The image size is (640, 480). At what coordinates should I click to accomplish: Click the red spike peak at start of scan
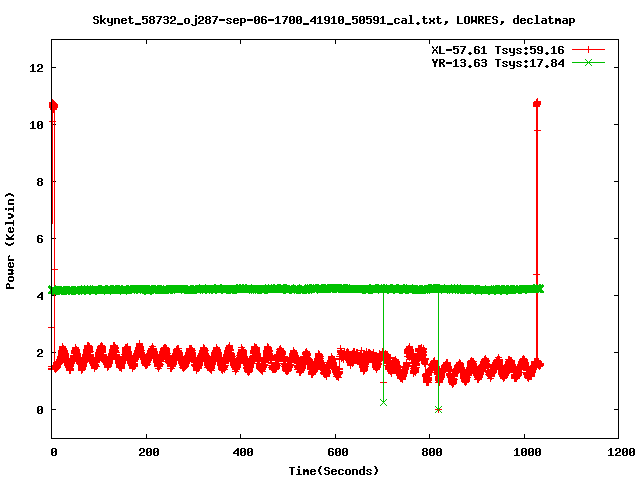pos(53,106)
